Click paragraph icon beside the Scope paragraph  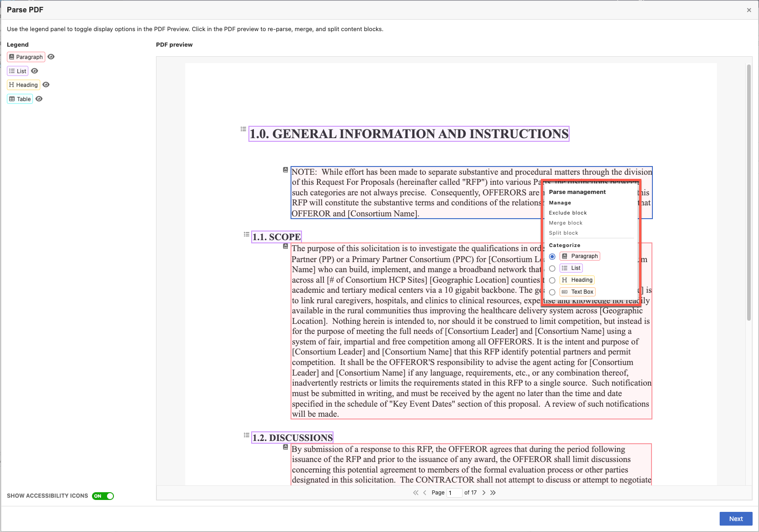coord(285,246)
